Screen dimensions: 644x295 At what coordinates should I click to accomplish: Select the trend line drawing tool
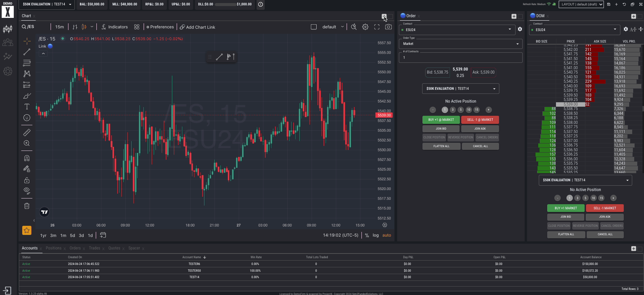pyautogui.click(x=27, y=52)
